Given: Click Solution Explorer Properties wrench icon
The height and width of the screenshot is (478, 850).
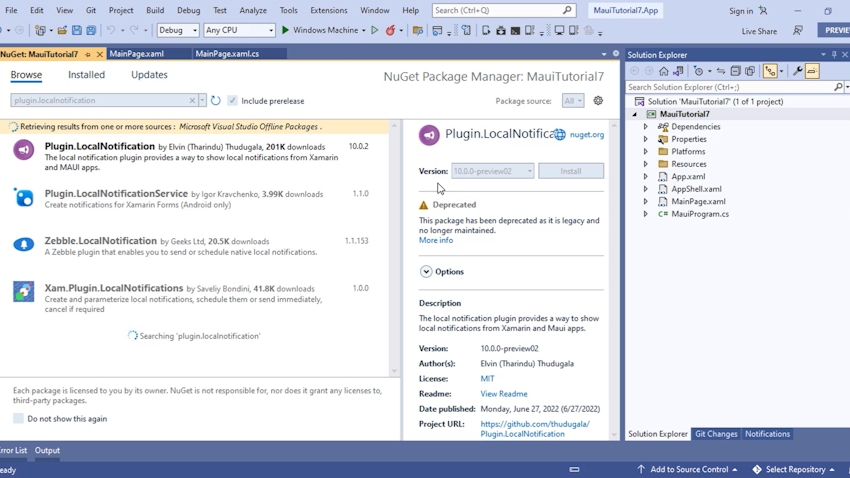Looking at the screenshot, I should [797, 71].
